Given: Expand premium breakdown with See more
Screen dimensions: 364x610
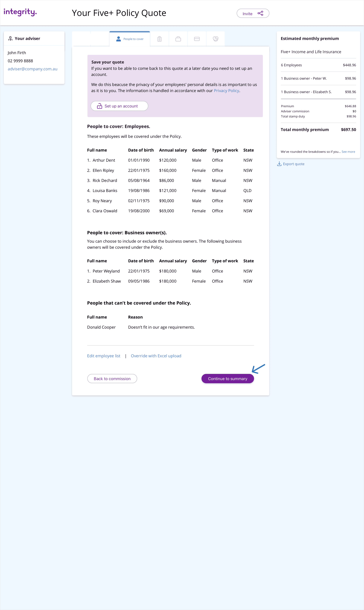Looking at the screenshot, I should [x=348, y=152].
